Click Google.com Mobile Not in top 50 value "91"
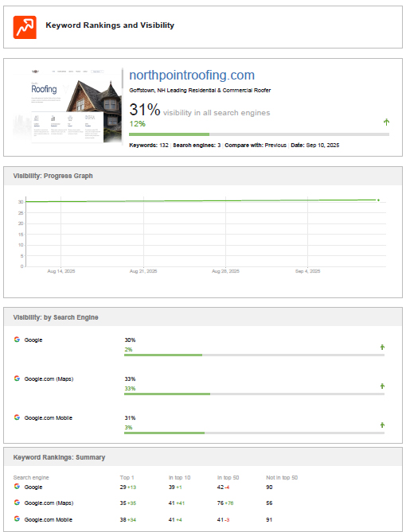This screenshot has width=406, height=532. coord(269,519)
